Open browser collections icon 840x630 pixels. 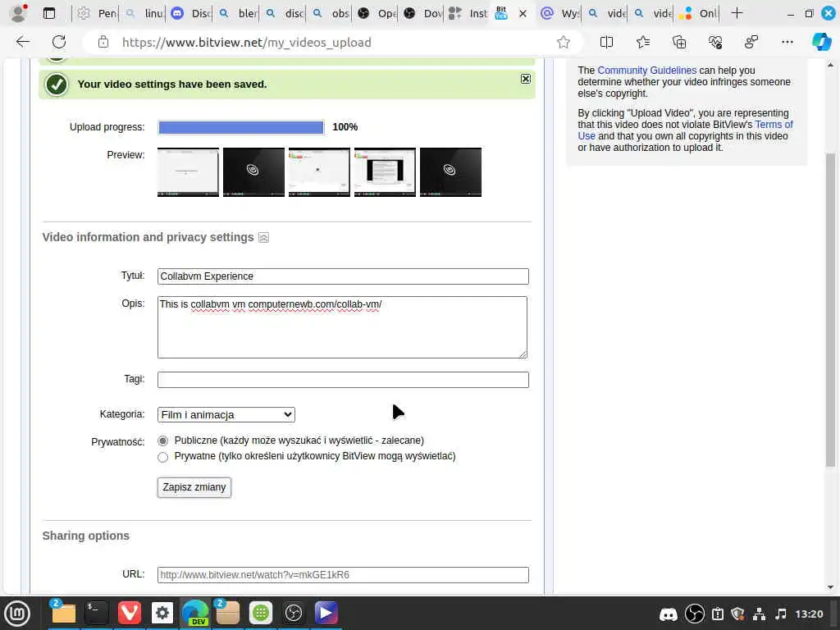point(678,42)
